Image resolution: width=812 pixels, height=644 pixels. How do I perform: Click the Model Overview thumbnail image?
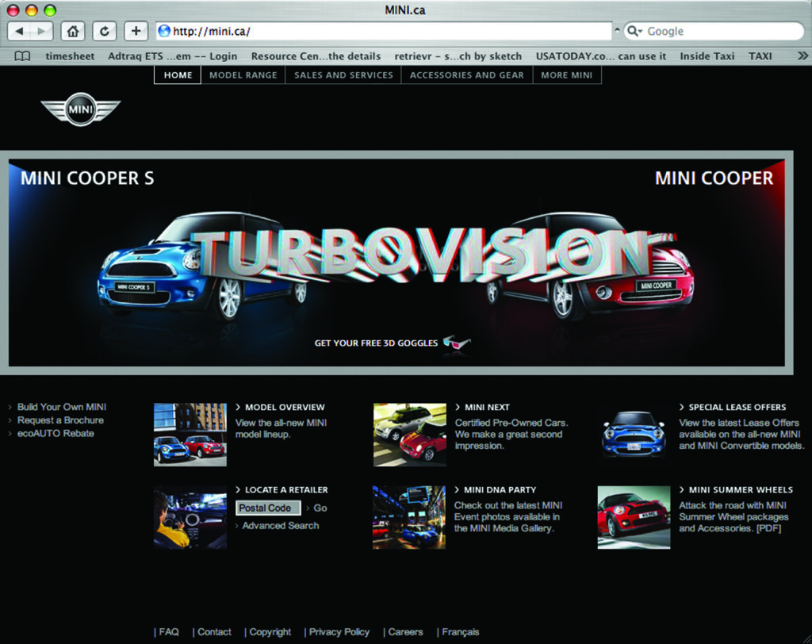click(190, 435)
